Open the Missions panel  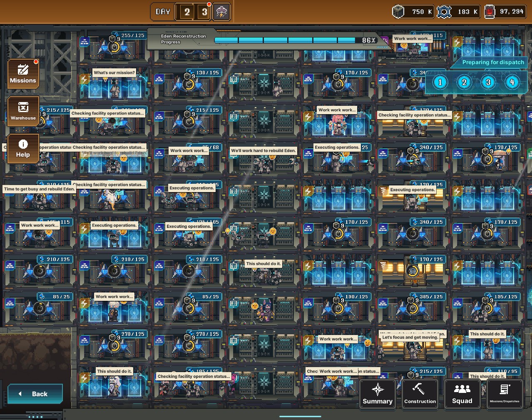point(23,74)
